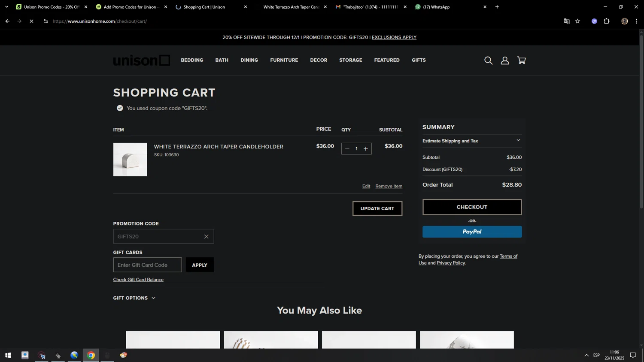
Task: Open the browser extensions puzzle icon
Action: [x=607, y=21]
